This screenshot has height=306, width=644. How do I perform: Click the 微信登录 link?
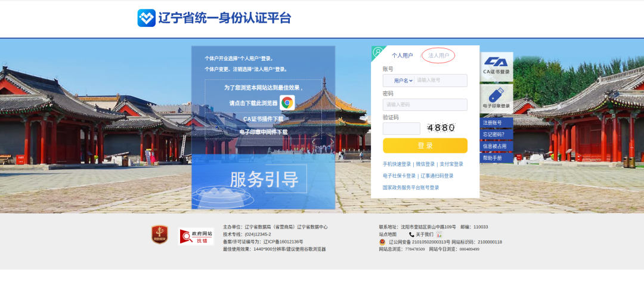click(425, 164)
